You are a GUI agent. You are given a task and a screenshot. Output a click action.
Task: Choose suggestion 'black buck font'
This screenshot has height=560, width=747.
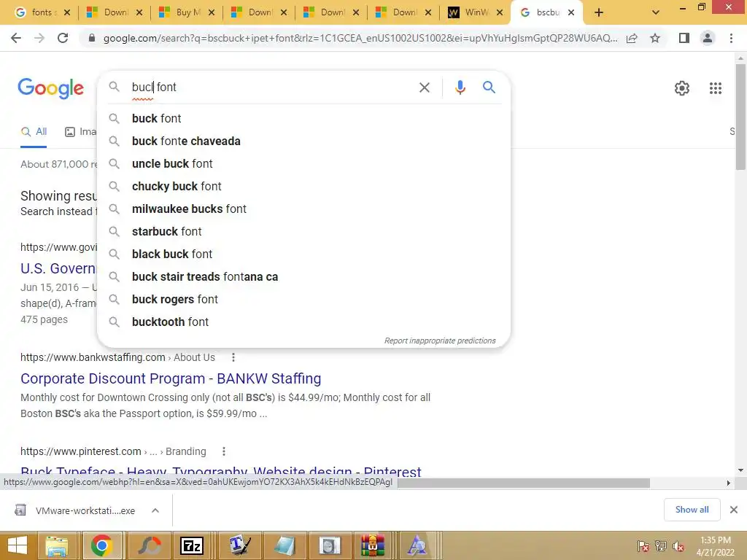point(303,254)
